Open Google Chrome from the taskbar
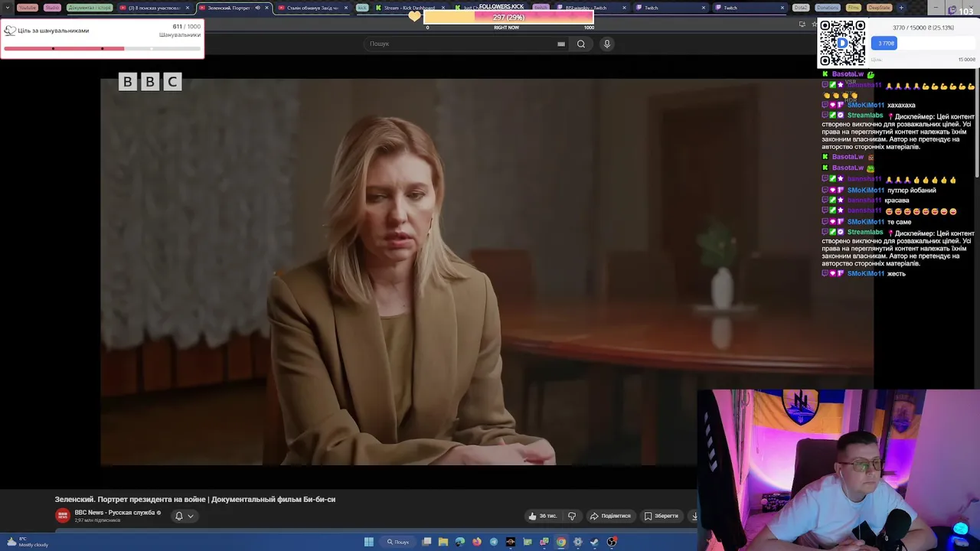 point(561,542)
